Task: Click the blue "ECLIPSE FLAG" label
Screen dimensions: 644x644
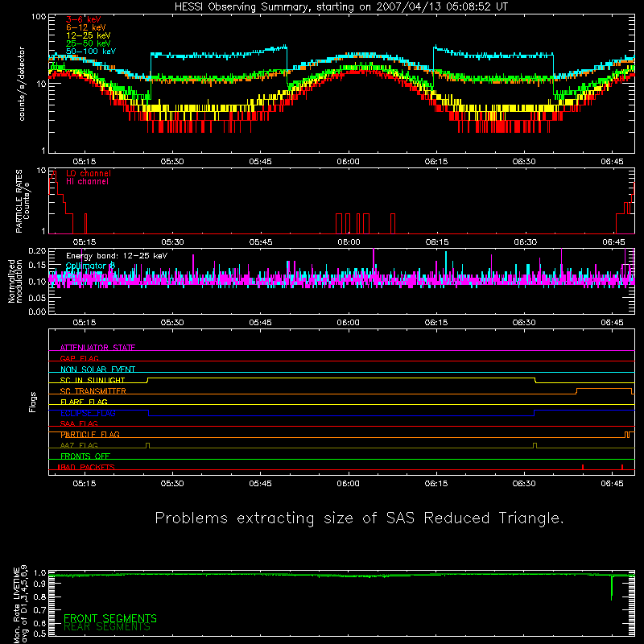Action: [x=88, y=413]
